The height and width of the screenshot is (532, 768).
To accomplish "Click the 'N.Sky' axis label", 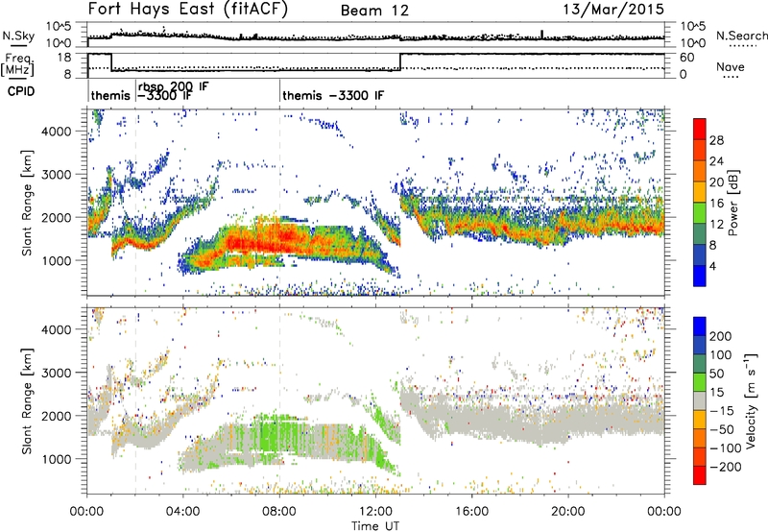I will coord(18,36).
